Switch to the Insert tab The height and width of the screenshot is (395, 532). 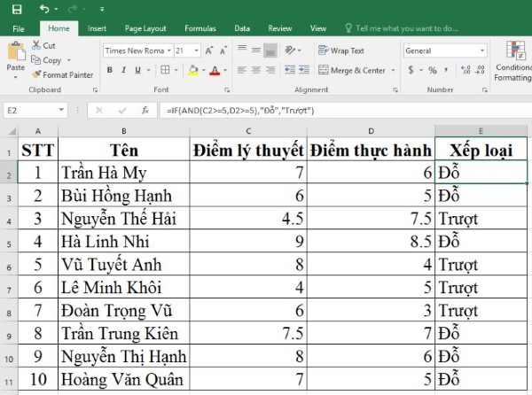click(97, 28)
